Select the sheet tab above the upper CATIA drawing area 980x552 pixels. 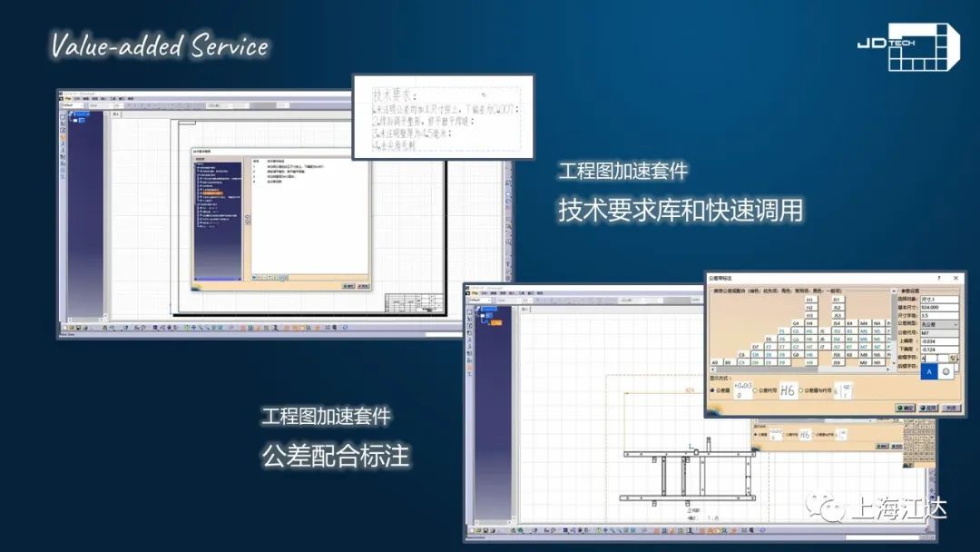[x=116, y=114]
